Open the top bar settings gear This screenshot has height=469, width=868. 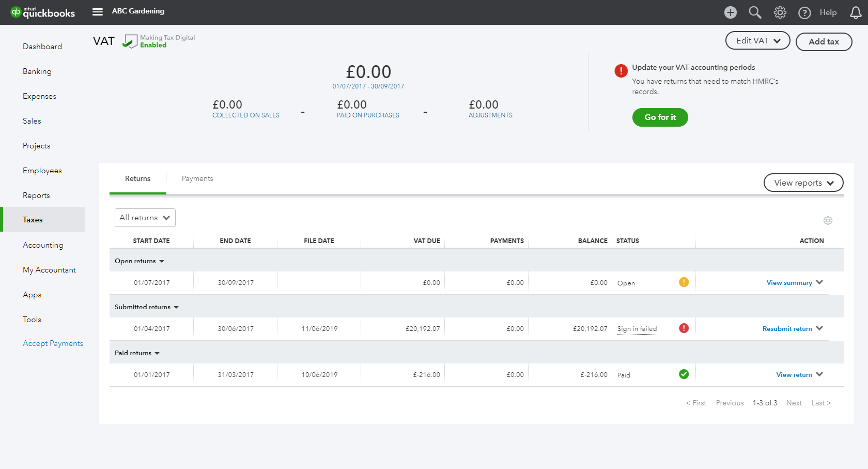(x=780, y=12)
